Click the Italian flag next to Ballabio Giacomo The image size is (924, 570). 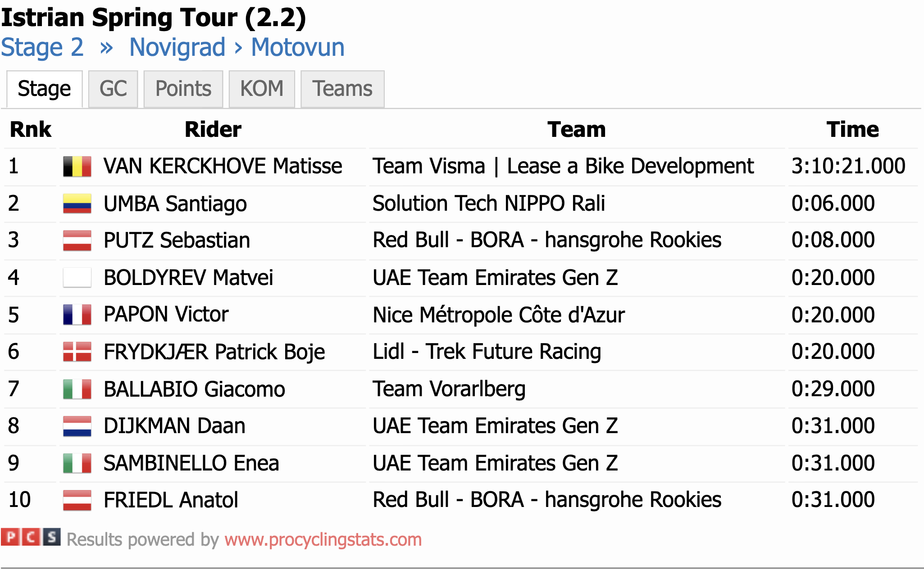pyautogui.click(x=77, y=389)
